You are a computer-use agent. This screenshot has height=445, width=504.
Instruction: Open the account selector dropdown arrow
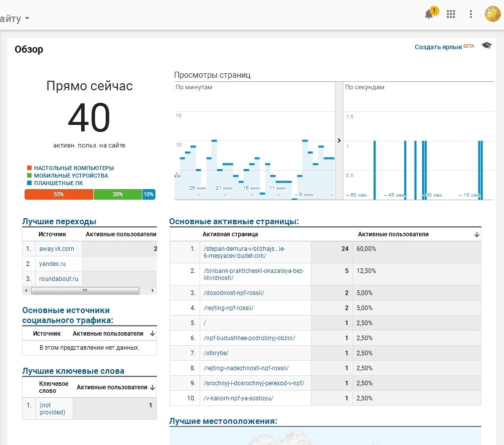27,19
